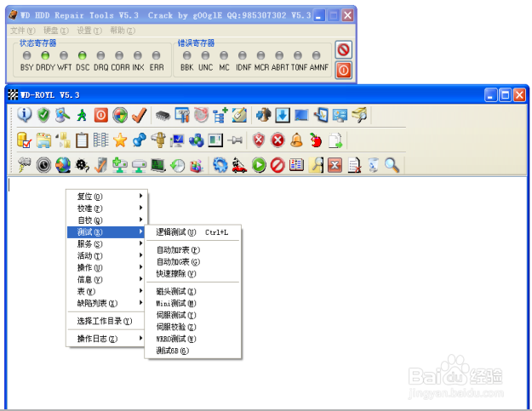Screen dimensions: 532x411
Task: Expand the 操作日志 (Z) submenu
Action: [106, 339]
